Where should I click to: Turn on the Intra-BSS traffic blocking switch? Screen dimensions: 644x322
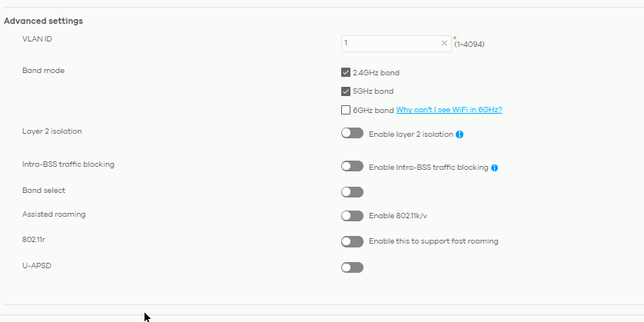[x=353, y=166]
